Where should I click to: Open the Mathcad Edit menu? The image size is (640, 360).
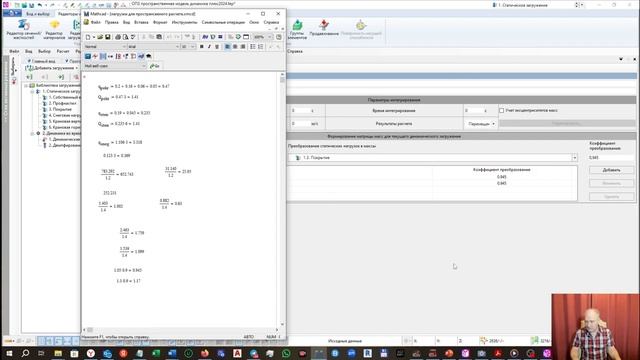coord(111,22)
